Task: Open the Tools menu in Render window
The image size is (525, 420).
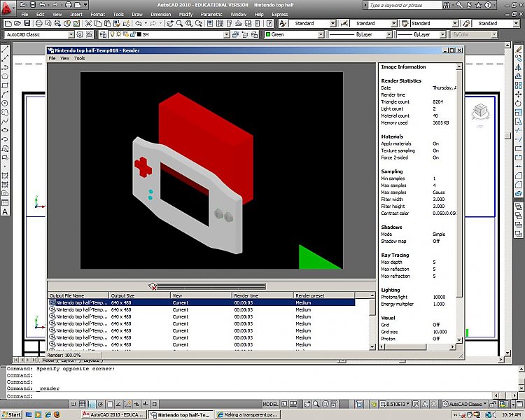Action: (x=79, y=58)
